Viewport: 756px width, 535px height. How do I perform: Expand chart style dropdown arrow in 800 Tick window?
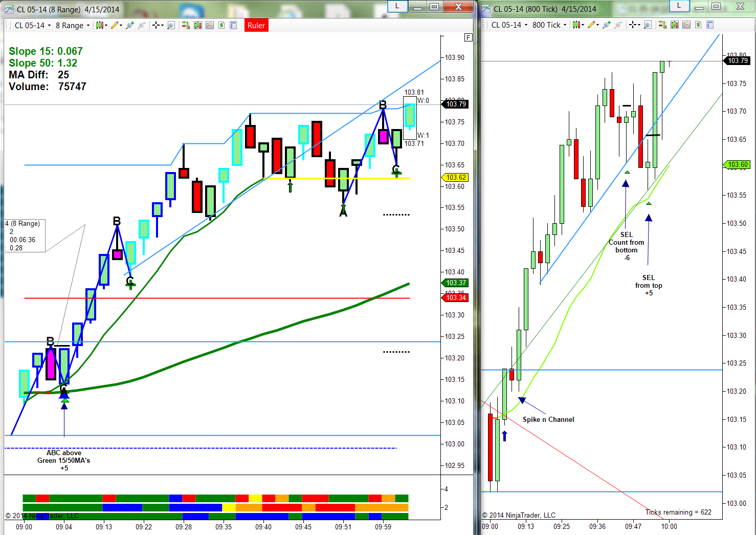(583, 25)
